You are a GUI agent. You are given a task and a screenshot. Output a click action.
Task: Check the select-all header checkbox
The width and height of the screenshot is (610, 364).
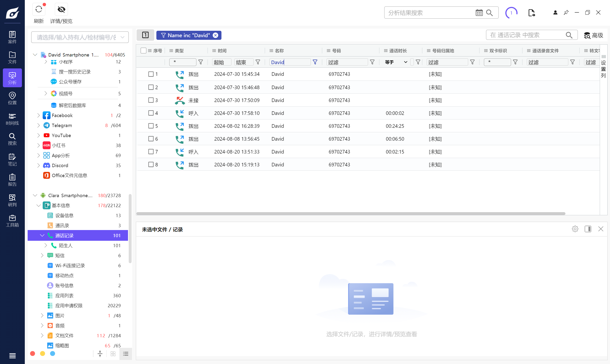coord(143,51)
